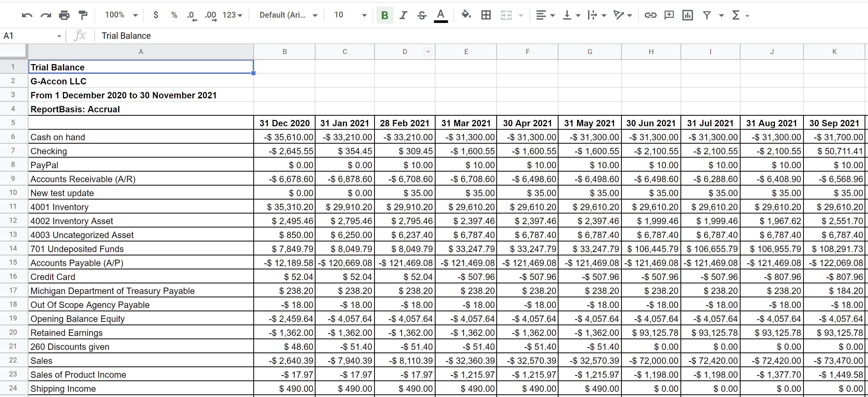This screenshot has height=397, width=868.
Task: Click Sales value -$ 72,000.00
Action: pos(651,361)
